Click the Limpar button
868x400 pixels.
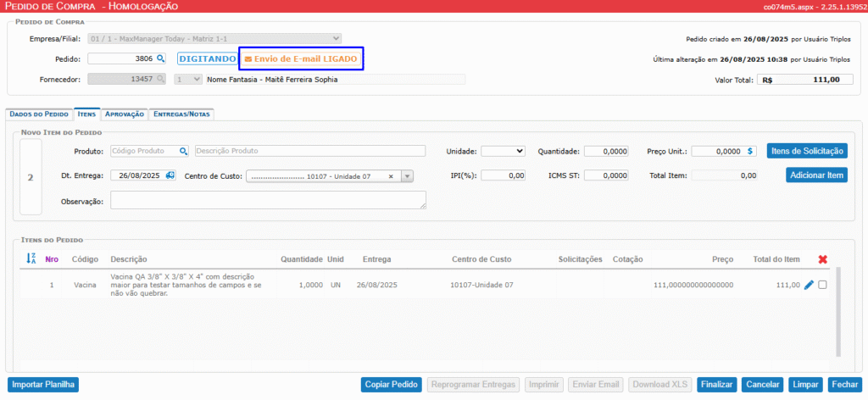click(x=805, y=385)
